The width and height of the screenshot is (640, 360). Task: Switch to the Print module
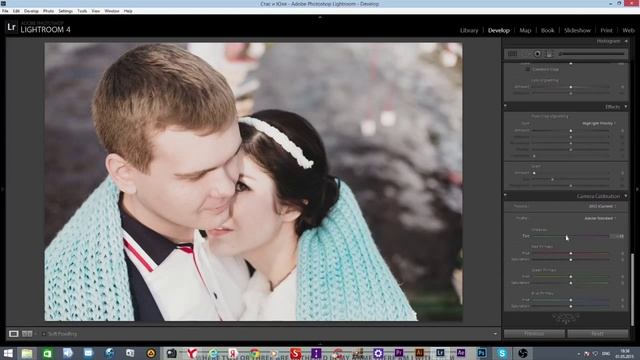click(x=606, y=30)
